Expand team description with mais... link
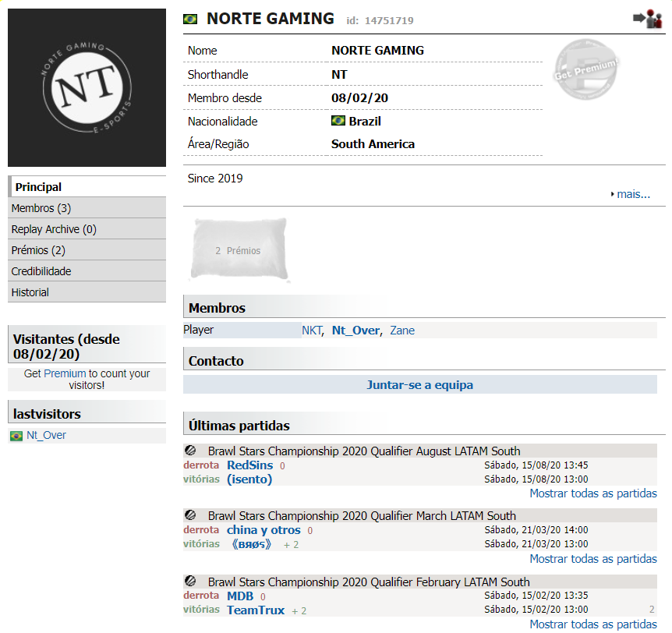This screenshot has height=633, width=672. click(633, 194)
